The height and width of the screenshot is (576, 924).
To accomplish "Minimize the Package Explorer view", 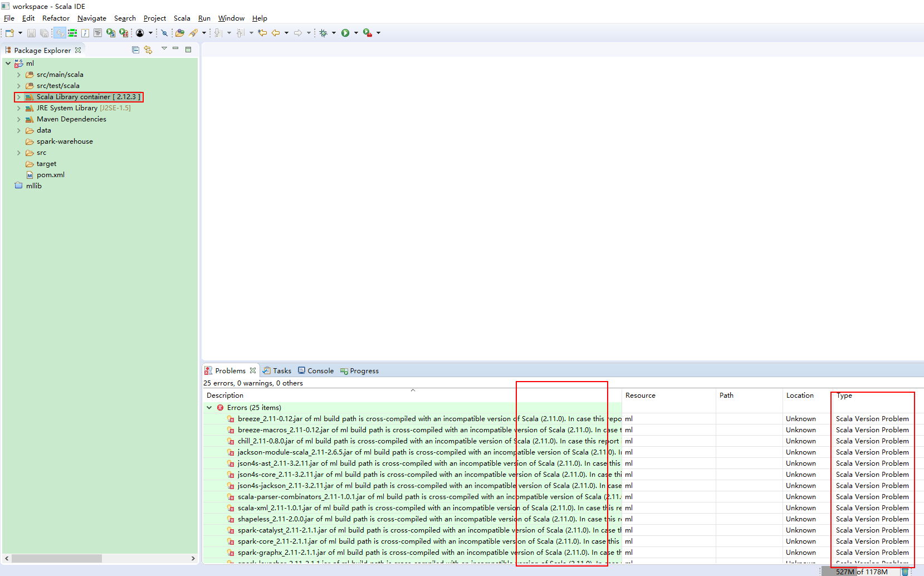I will click(x=175, y=49).
